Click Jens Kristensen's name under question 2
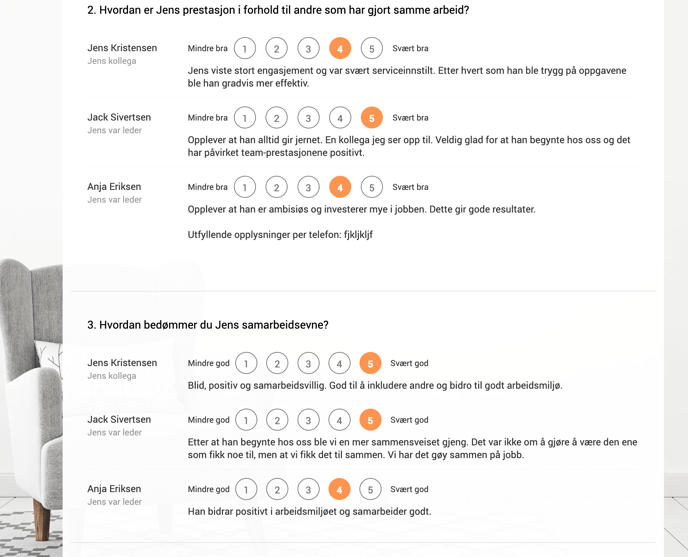The width and height of the screenshot is (688, 557). [x=122, y=48]
